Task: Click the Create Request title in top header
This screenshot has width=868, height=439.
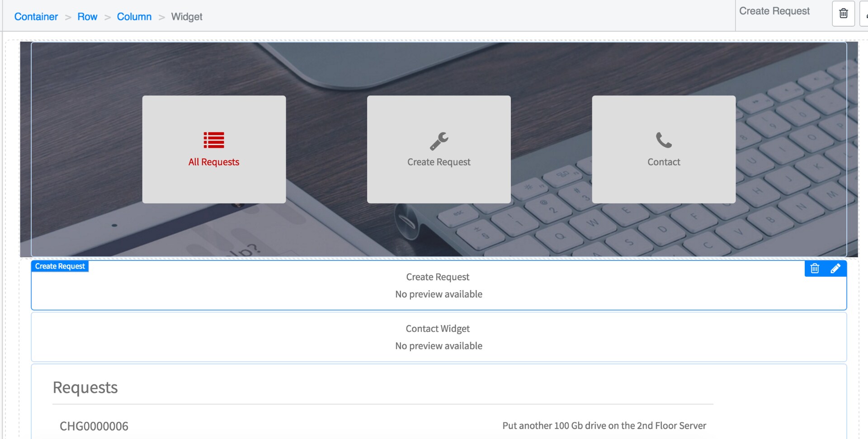Action: (774, 11)
